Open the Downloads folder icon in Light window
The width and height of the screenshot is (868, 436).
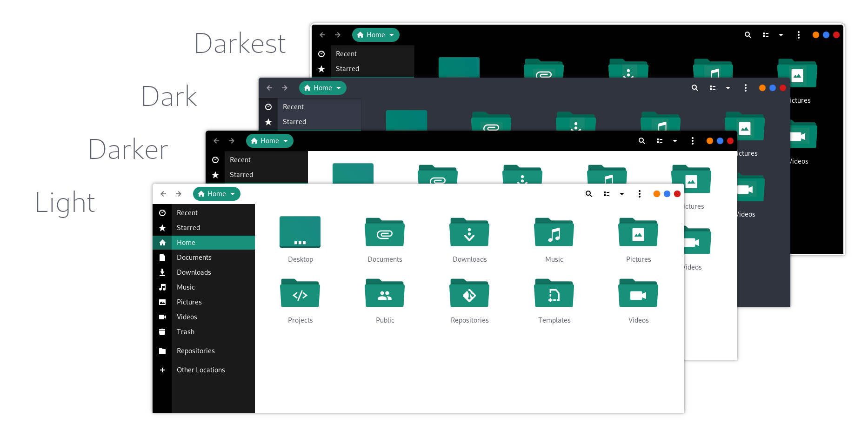(469, 232)
